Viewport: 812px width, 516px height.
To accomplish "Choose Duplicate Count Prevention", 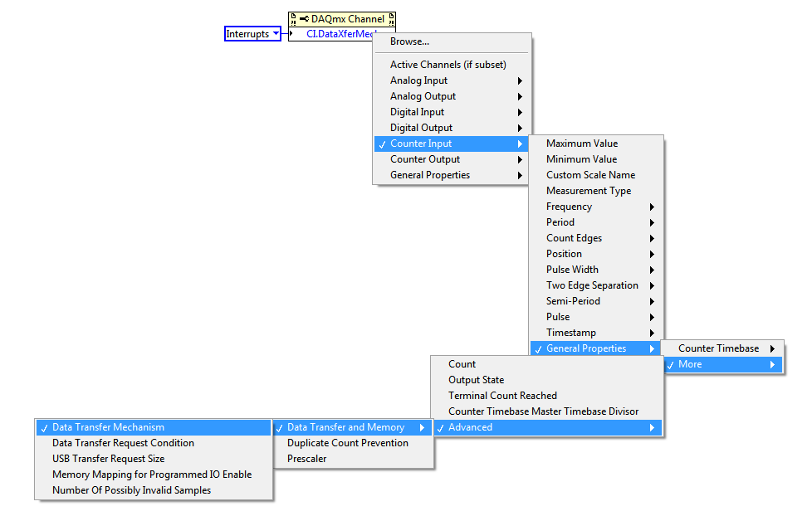I will point(353,443).
